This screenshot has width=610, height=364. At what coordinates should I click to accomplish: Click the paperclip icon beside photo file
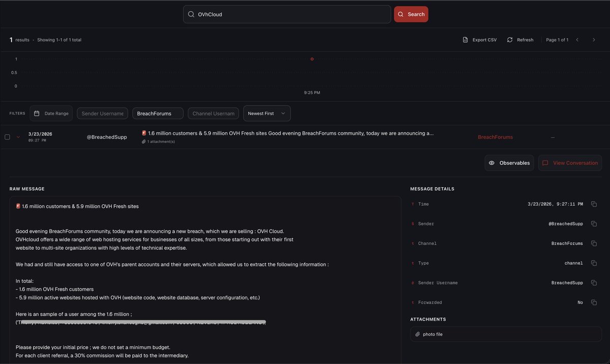coord(418,334)
